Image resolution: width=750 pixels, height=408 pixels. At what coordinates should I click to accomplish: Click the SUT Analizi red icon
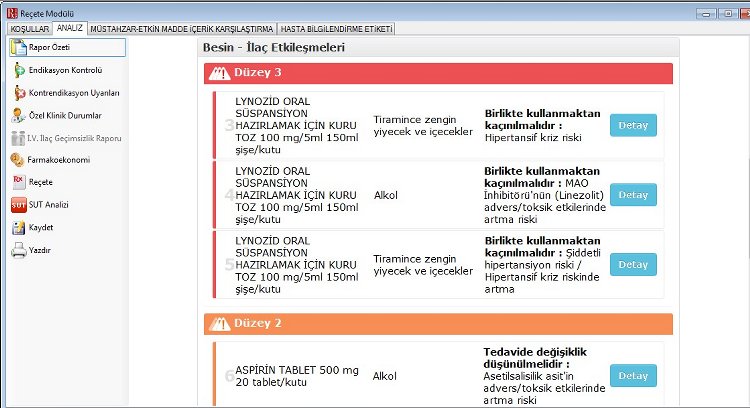pos(19,205)
